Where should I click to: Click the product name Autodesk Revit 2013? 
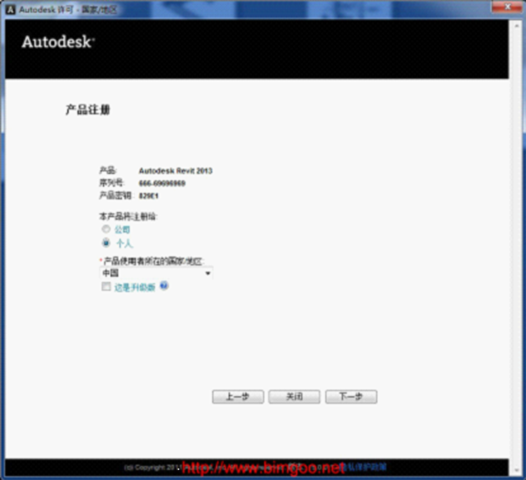tap(175, 171)
